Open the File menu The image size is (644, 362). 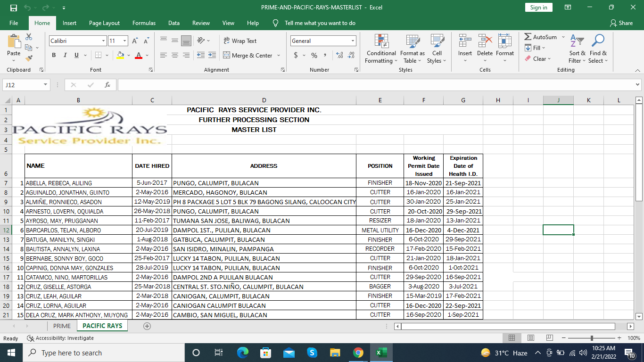coord(14,23)
